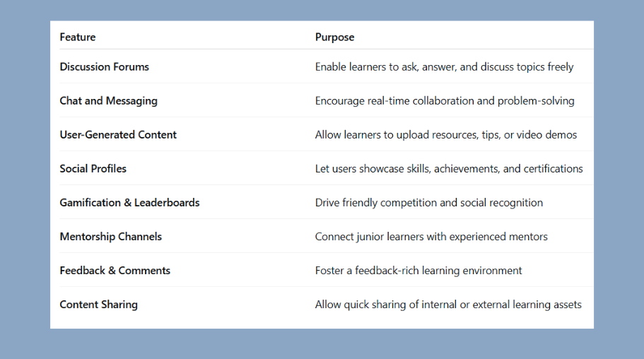
Task: Select the Chat and Messaging feature
Action: [109, 101]
